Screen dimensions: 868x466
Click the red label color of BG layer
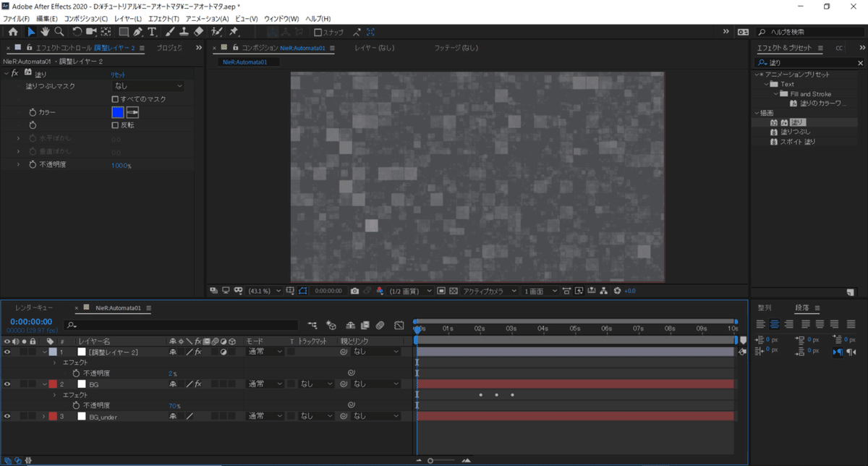[x=53, y=384]
